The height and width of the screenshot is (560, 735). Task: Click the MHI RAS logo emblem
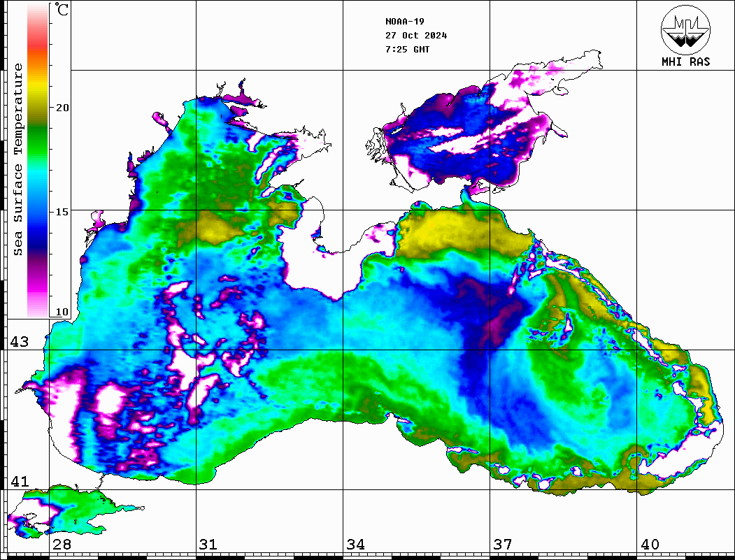click(686, 29)
